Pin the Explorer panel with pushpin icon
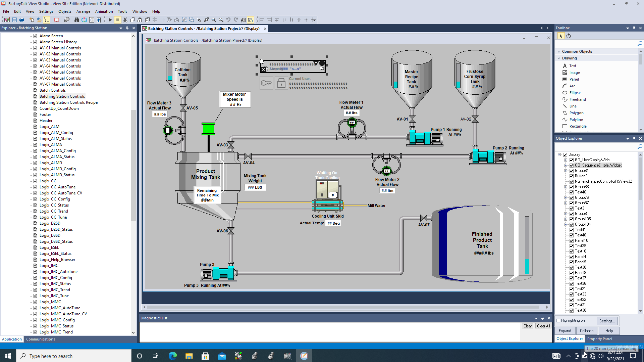 pos(127,28)
